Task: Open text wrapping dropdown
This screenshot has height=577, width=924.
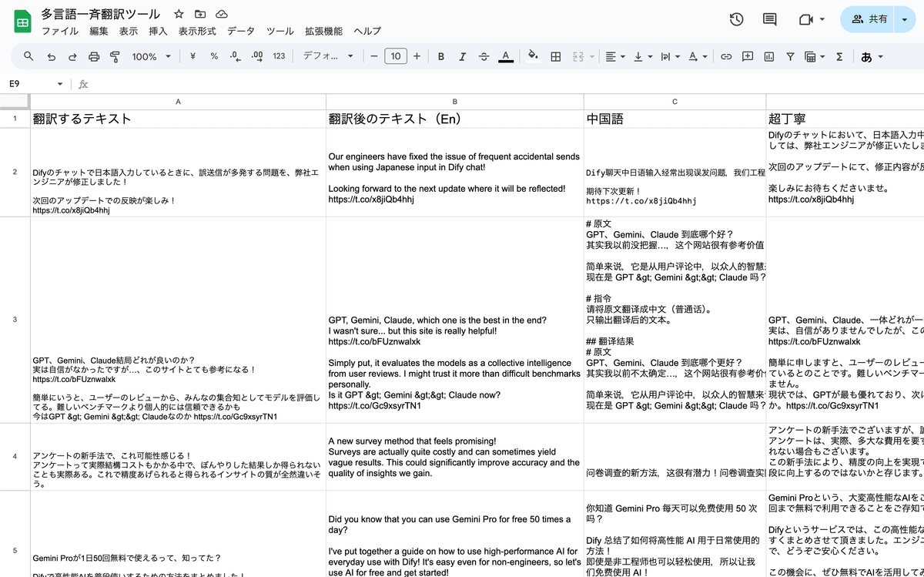Action: point(669,56)
